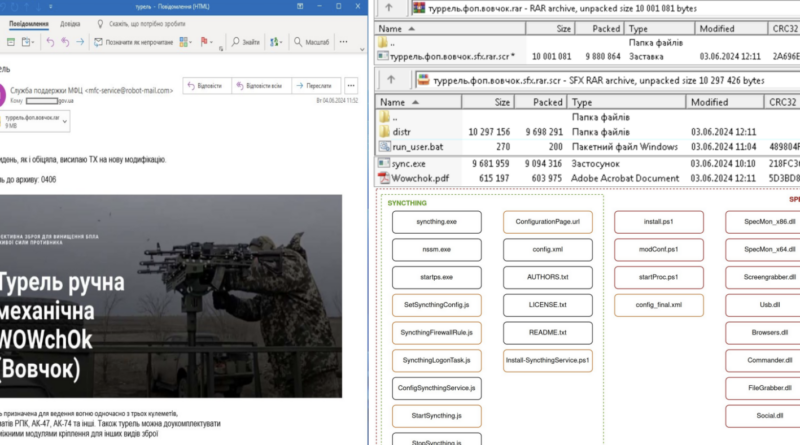Viewport: 800px width, 445px height.
Task: Click the sender mfc-service@robot-mail.com
Action: [91, 90]
